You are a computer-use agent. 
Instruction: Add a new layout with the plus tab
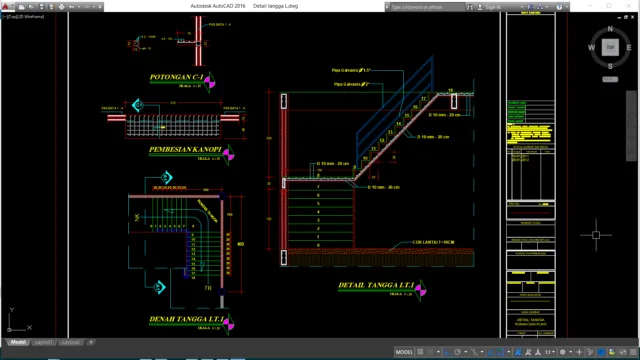pyautogui.click(x=91, y=342)
